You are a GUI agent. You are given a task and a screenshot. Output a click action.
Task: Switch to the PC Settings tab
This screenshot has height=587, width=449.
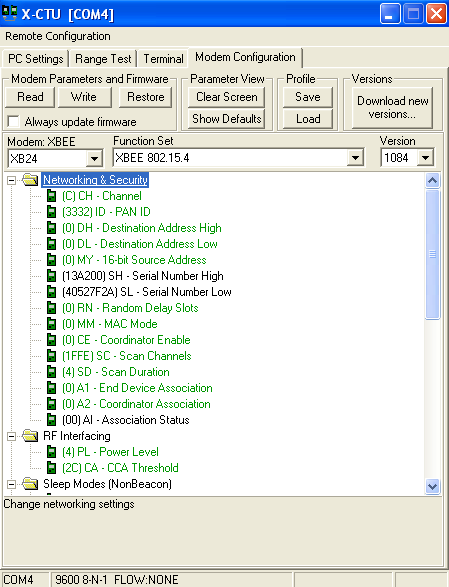(x=36, y=59)
